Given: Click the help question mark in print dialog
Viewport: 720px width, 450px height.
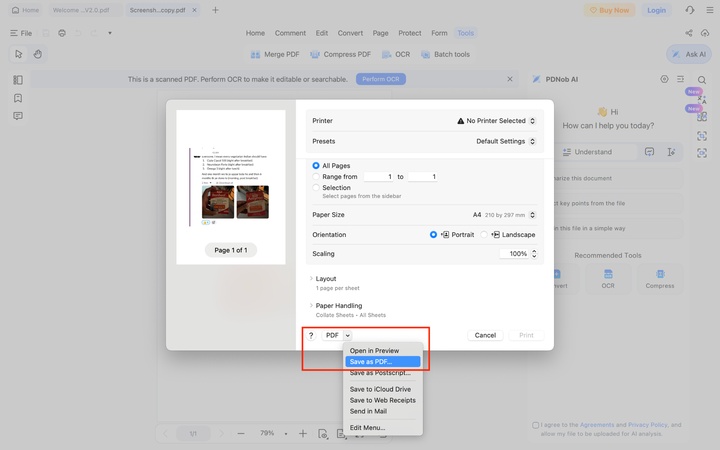Looking at the screenshot, I should click(311, 336).
